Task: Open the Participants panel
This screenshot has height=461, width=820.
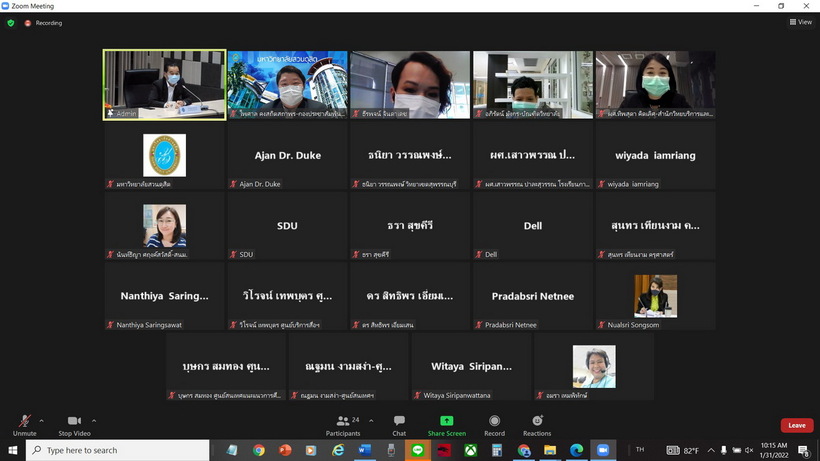Action: coord(343,425)
